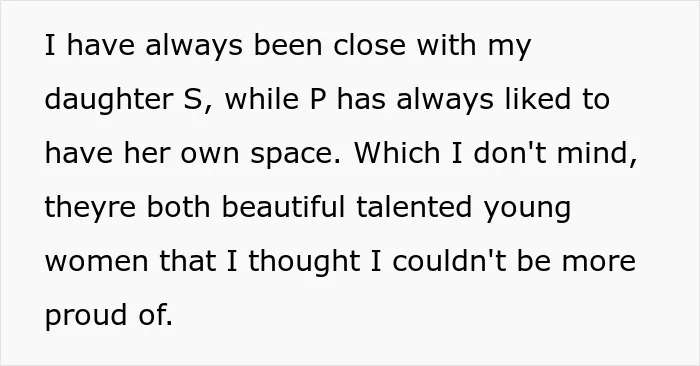Click the word "close" in first line
700x366 pixels.
pyautogui.click(x=369, y=45)
